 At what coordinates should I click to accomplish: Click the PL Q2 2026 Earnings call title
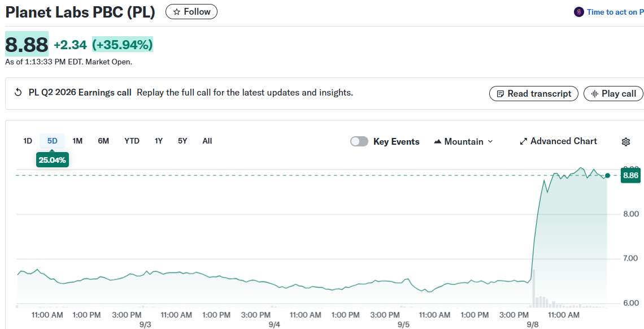click(x=80, y=92)
